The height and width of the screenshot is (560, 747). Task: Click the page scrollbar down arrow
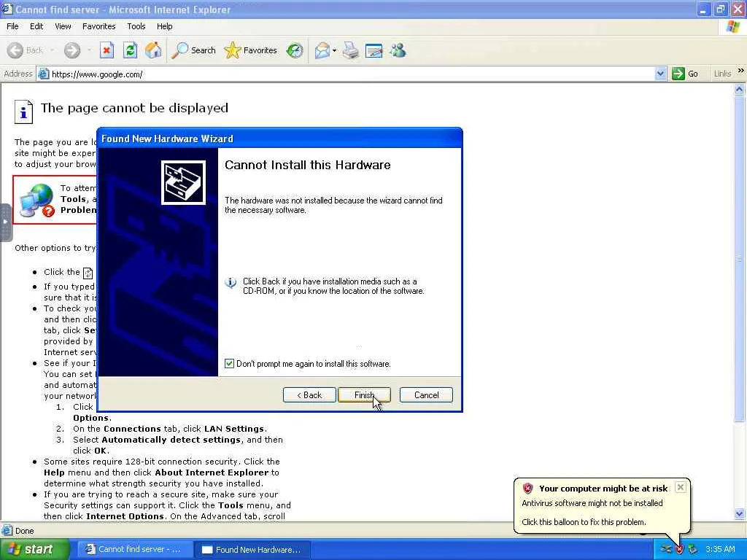[x=740, y=514]
